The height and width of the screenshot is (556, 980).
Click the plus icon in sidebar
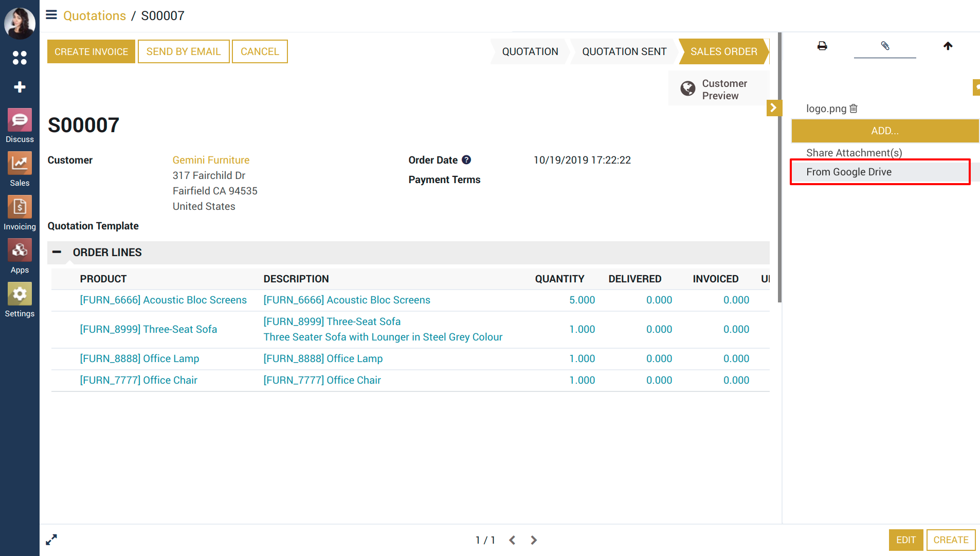20,87
